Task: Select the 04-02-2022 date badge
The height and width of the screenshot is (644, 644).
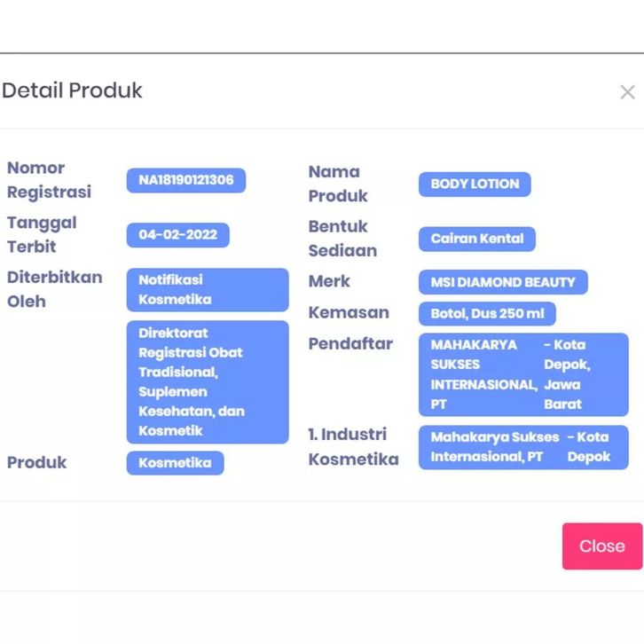Action: [178, 235]
